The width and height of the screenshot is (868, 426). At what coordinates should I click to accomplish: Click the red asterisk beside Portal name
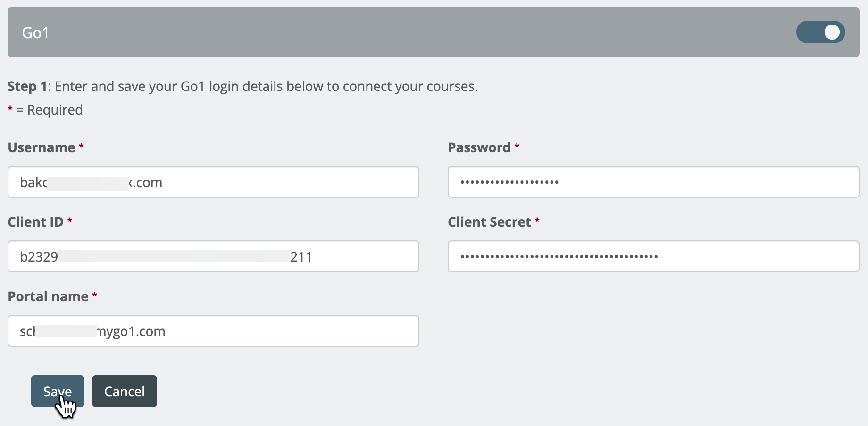pyautogui.click(x=95, y=295)
